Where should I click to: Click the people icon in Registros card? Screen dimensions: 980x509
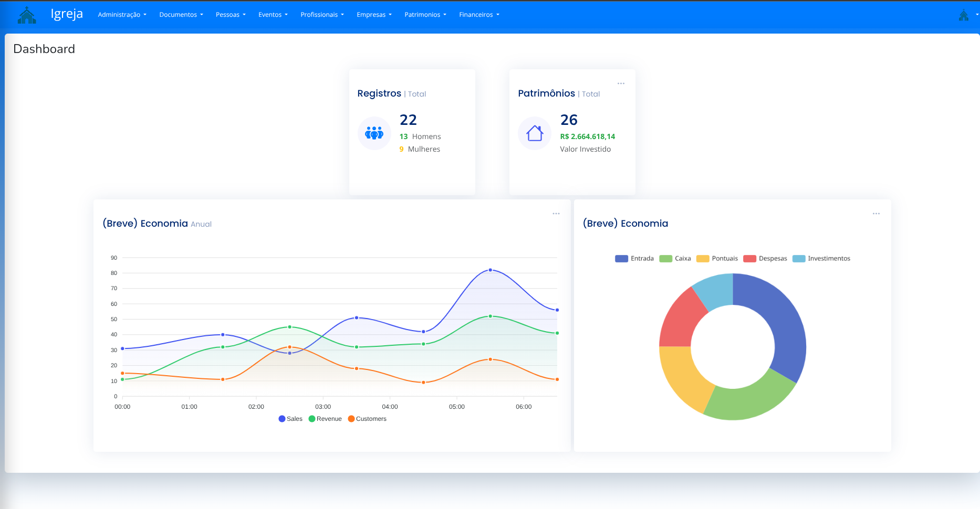point(374,133)
